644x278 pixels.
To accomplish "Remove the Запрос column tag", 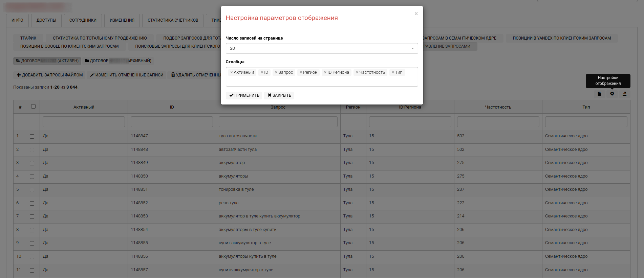I will click(276, 72).
